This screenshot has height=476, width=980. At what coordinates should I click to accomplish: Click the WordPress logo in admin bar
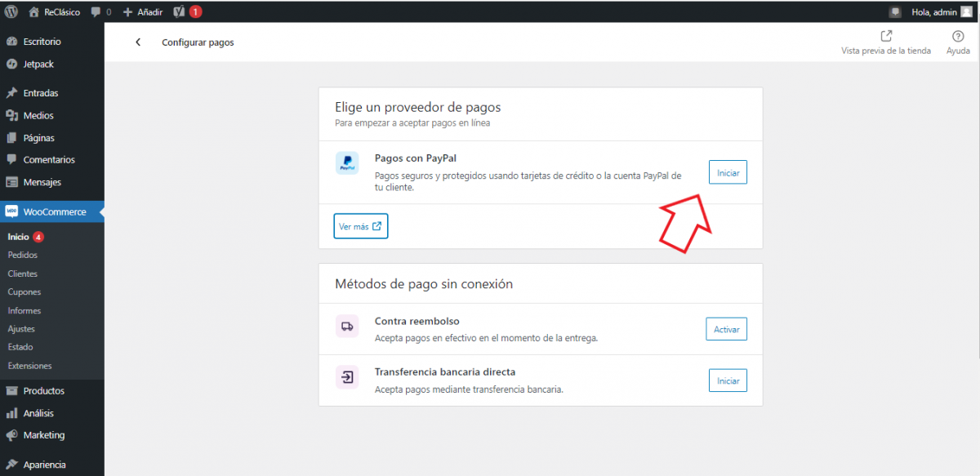(11, 12)
